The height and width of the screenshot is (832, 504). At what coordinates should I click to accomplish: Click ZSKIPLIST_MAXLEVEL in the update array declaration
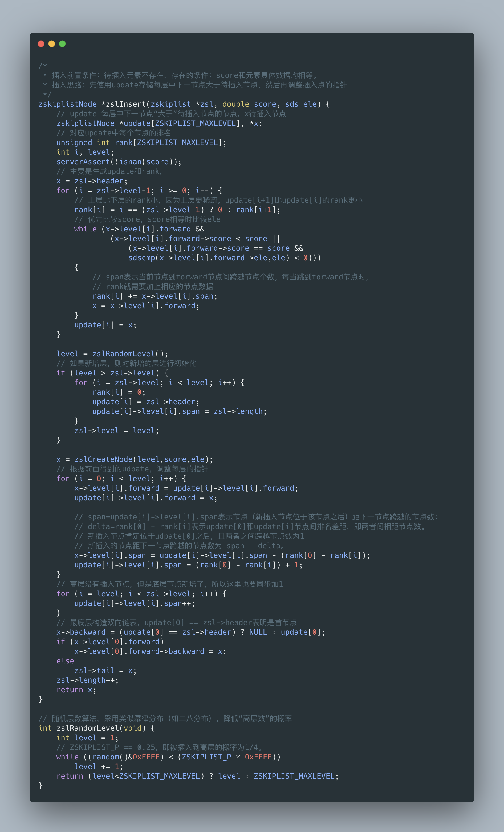pyautogui.click(x=195, y=123)
